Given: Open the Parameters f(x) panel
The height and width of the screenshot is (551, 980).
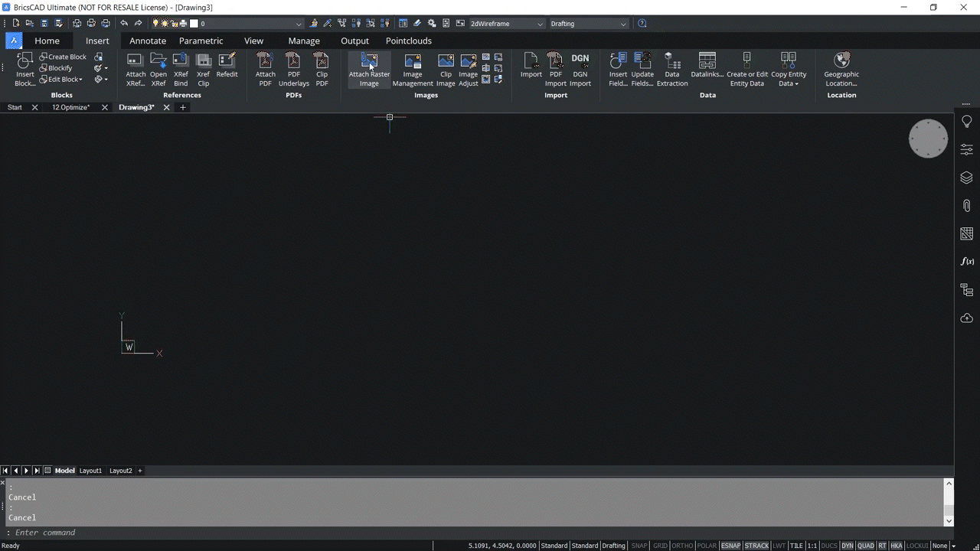Looking at the screenshot, I should click(x=967, y=262).
